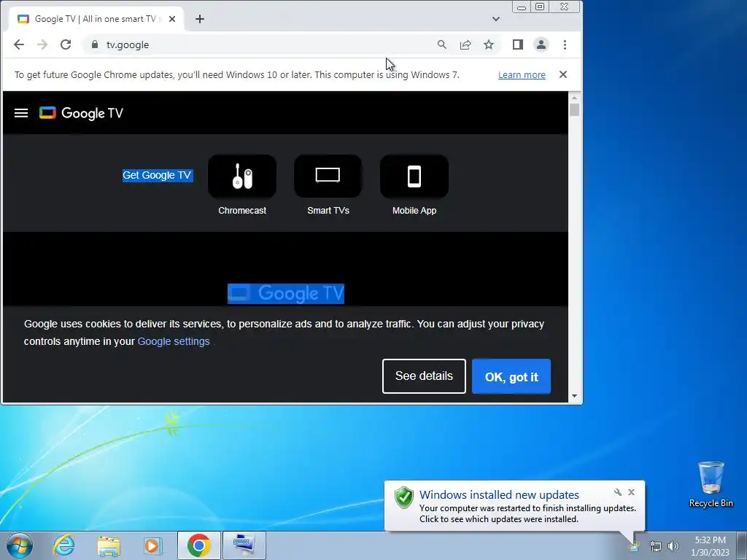Open a new tab with plus button
The width and height of the screenshot is (747, 560).
pos(200,19)
